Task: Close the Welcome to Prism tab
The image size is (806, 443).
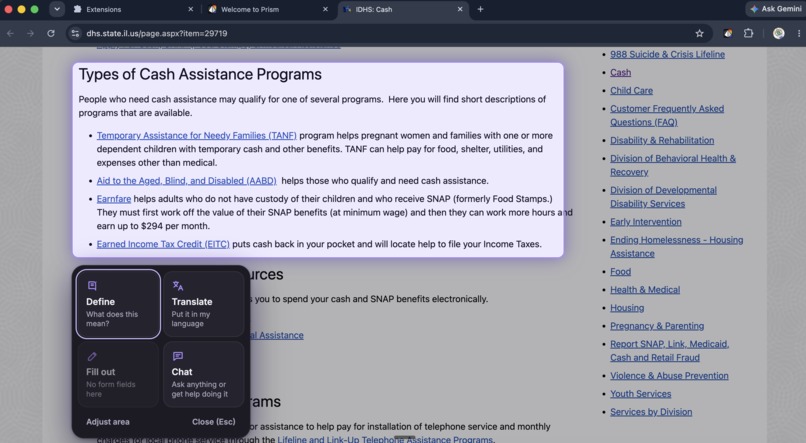Action: [x=325, y=9]
